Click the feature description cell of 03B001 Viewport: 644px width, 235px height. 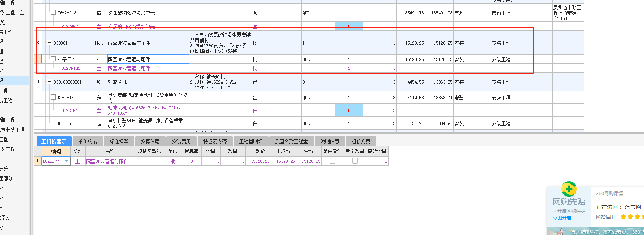pyautogui.click(x=221, y=43)
